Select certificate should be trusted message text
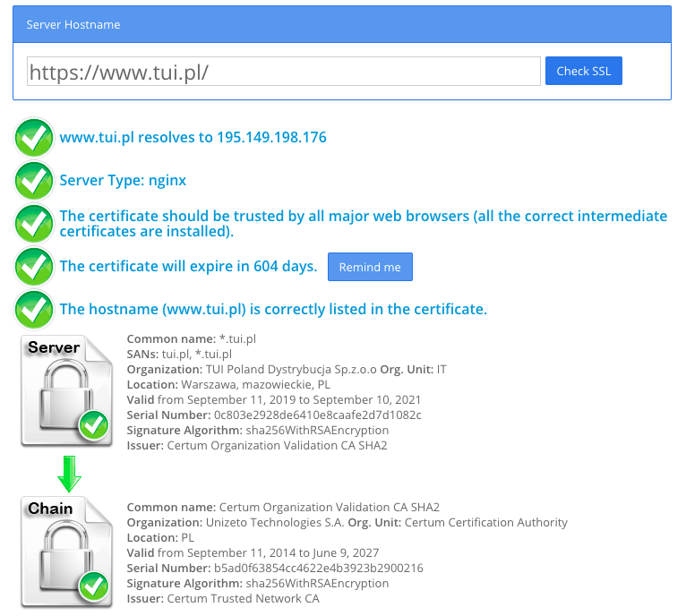This screenshot has height=616, width=686. click(x=364, y=224)
